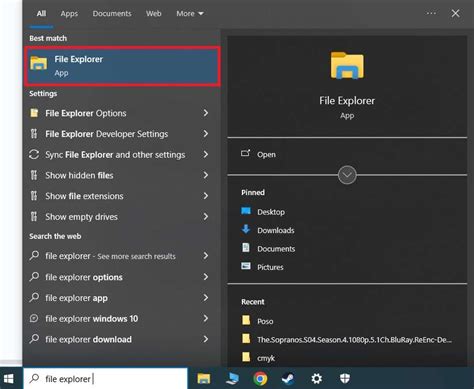
Task: Select the File Explorer best match result
Action: coord(122,66)
